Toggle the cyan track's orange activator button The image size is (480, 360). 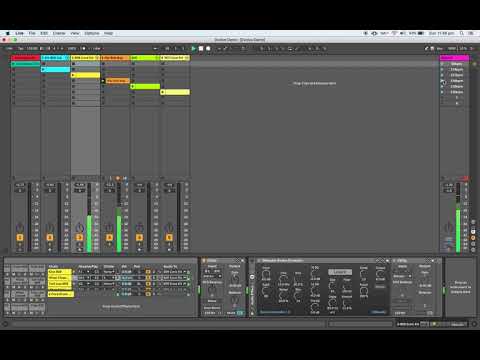tap(50, 237)
